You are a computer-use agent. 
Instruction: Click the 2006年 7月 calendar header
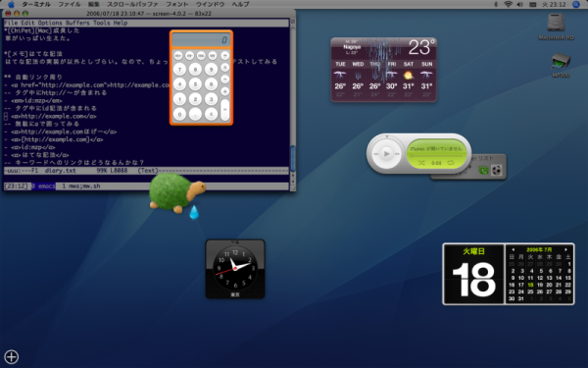539,249
